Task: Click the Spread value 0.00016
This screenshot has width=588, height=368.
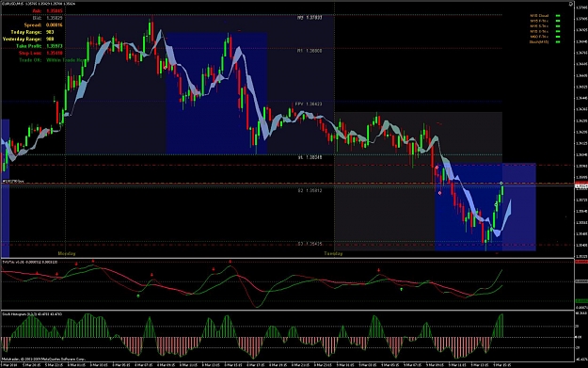Action: 55,25
